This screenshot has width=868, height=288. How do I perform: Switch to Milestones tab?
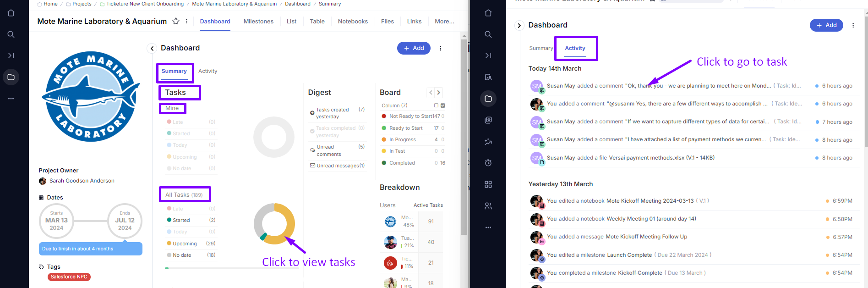[258, 22]
